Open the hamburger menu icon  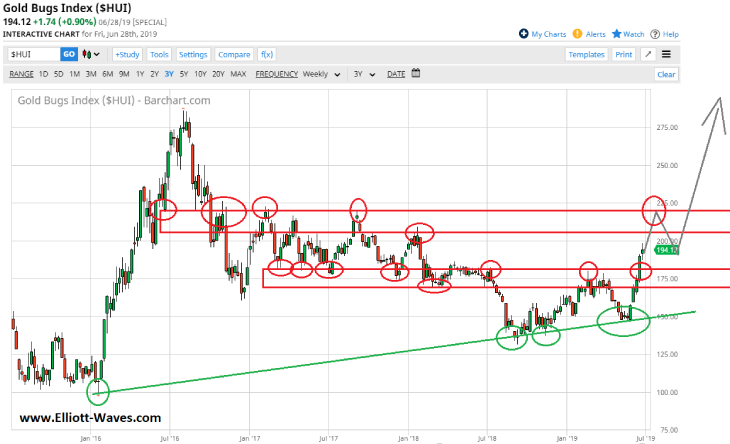[x=666, y=54]
